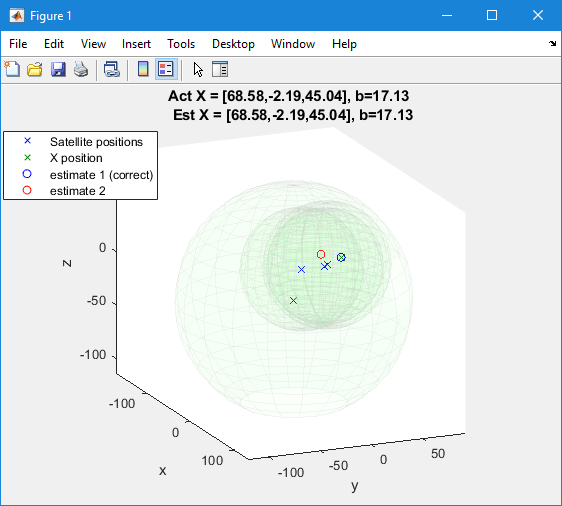Open the File menu
Screen dimensions: 562x506
tap(18, 44)
